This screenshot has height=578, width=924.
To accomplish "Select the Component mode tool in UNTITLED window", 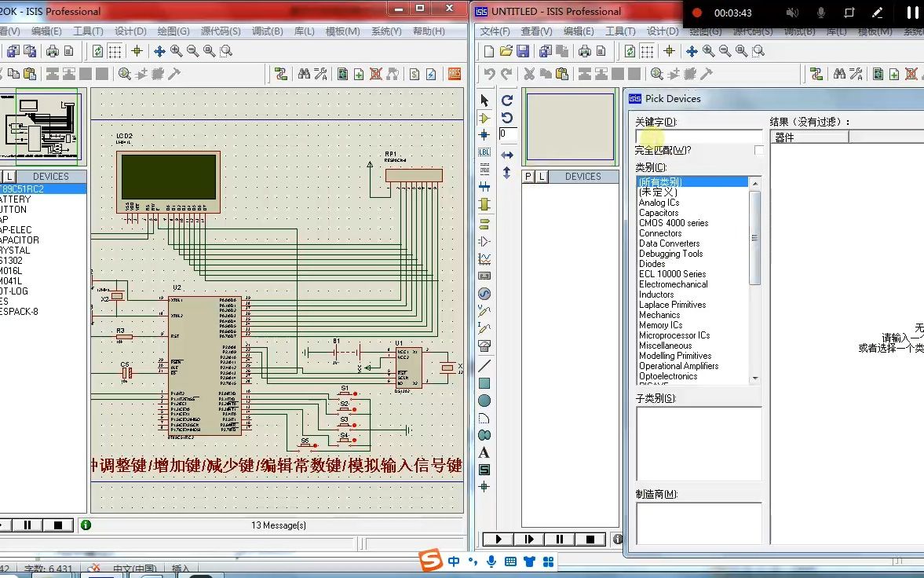I will point(484,118).
